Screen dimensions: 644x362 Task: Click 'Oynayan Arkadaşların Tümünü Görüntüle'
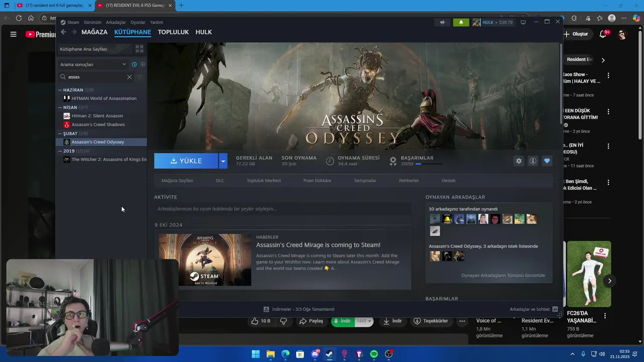[x=503, y=276]
